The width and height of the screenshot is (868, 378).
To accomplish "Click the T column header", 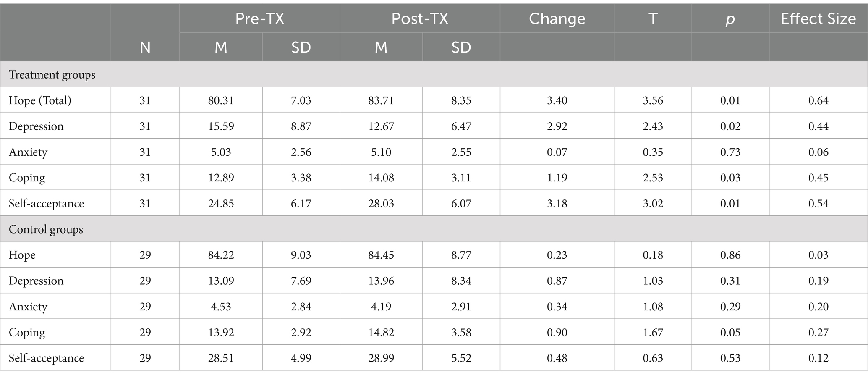I will [653, 19].
